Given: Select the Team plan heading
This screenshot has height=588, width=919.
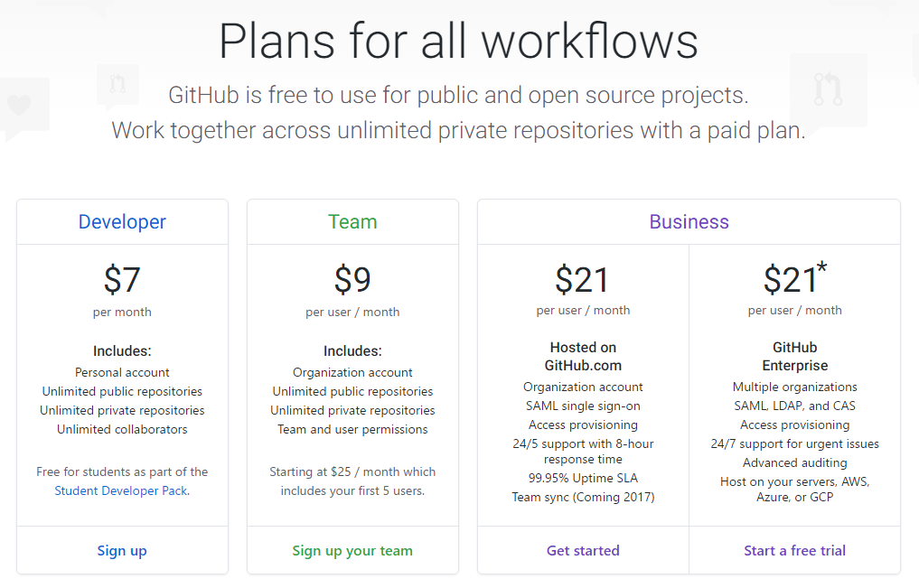Looking at the screenshot, I should (x=352, y=222).
